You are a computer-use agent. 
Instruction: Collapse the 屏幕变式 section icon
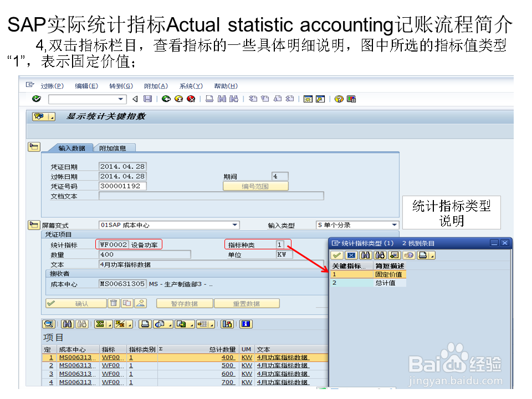[x=34, y=225]
